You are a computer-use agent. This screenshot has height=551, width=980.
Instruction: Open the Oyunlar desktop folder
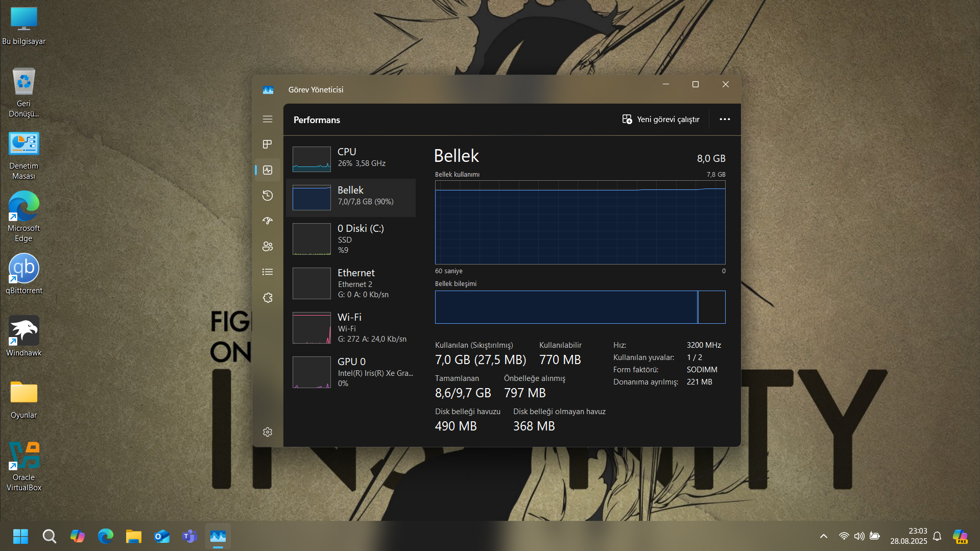24,399
